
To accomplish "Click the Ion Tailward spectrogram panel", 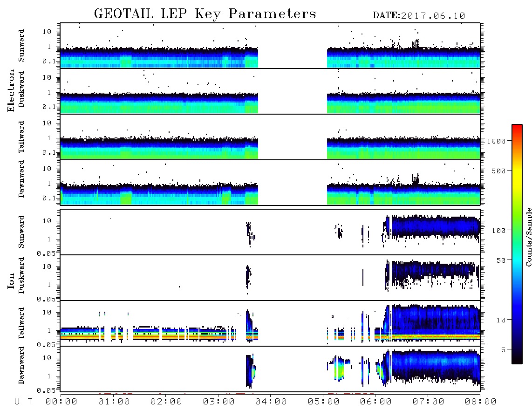I will click(270, 323).
